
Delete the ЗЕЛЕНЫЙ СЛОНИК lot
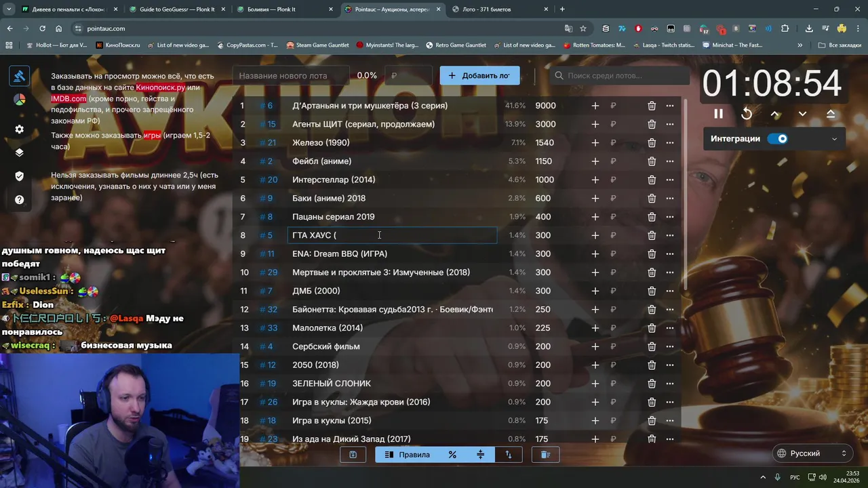pos(652,384)
